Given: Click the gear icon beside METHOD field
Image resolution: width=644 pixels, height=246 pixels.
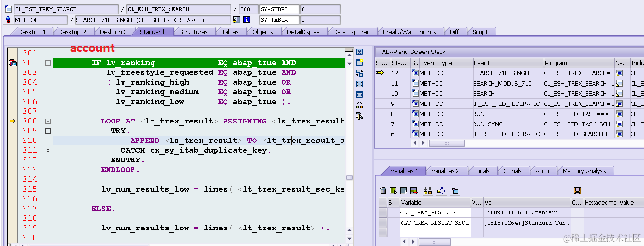Looking at the screenshot, I should click(x=8, y=20).
